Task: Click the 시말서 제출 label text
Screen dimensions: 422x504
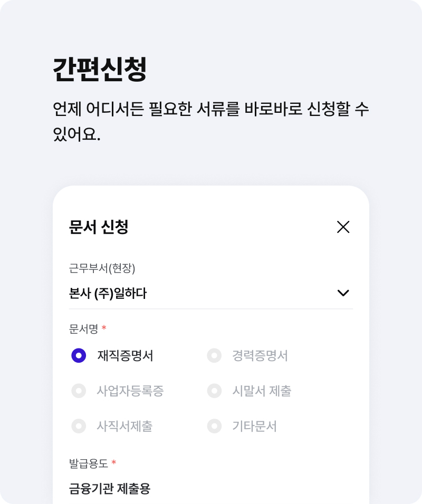Action: click(x=262, y=391)
